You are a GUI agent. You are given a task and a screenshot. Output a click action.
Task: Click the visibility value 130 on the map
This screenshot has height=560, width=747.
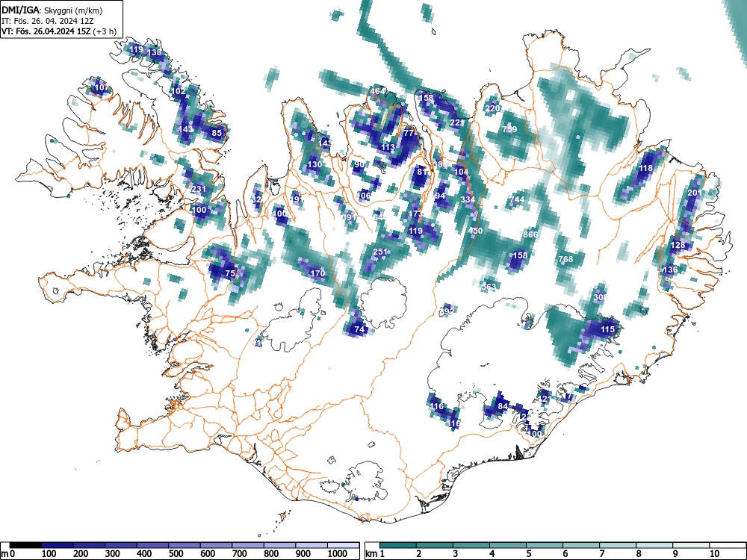[314, 164]
